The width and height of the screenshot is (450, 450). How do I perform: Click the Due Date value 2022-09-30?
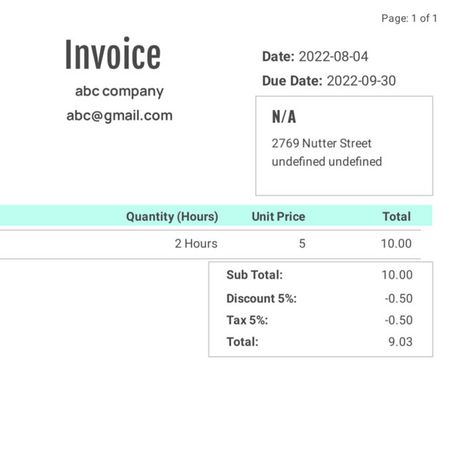(x=361, y=81)
